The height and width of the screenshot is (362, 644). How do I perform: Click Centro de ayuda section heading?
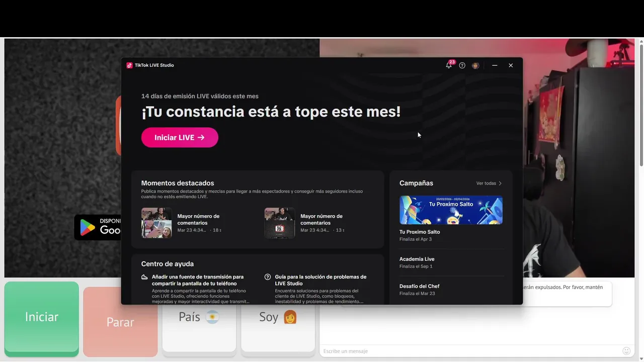coord(168,264)
